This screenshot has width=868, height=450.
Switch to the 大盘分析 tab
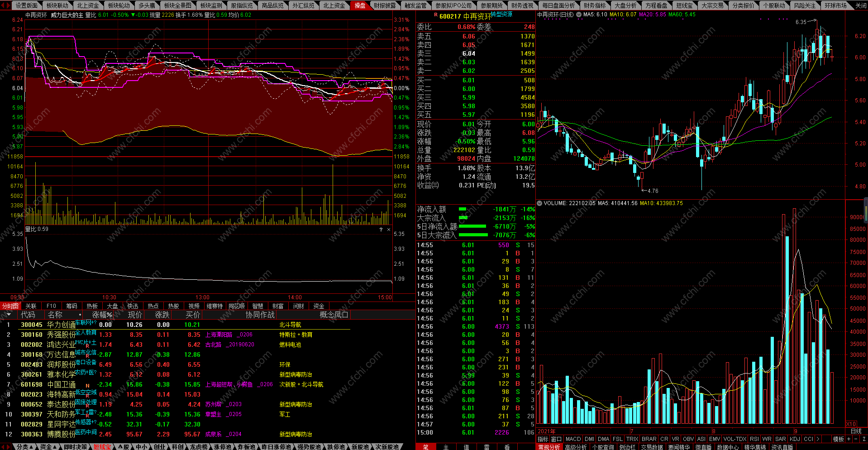coord(625,5)
